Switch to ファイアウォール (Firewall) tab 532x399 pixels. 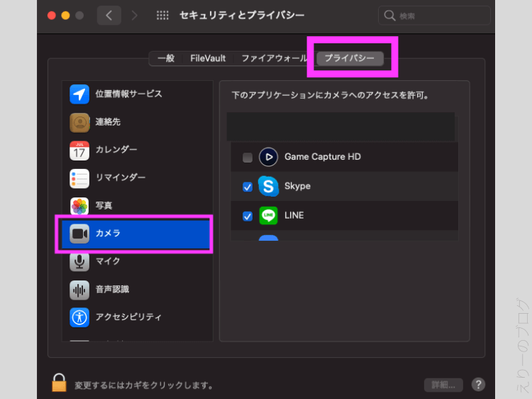tap(274, 58)
